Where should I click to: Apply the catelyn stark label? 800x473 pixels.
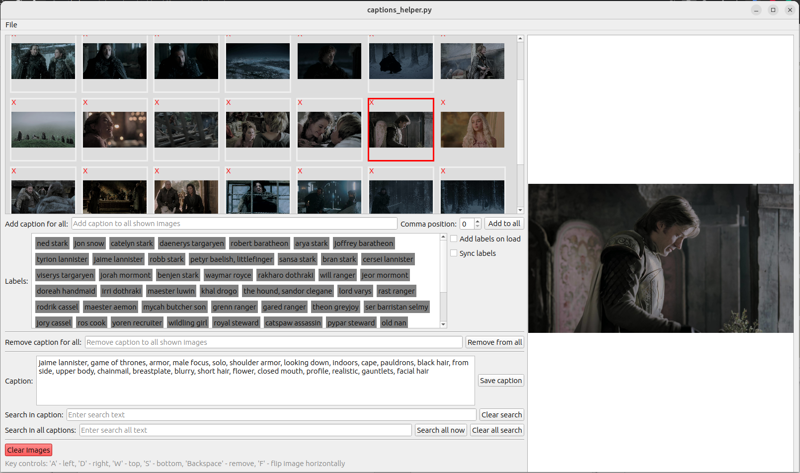coord(132,243)
